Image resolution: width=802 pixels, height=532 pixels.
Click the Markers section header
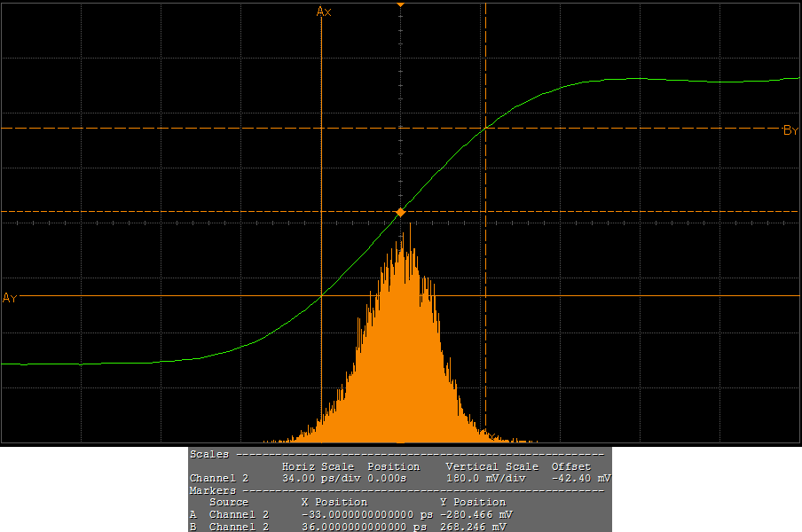[x=213, y=489]
